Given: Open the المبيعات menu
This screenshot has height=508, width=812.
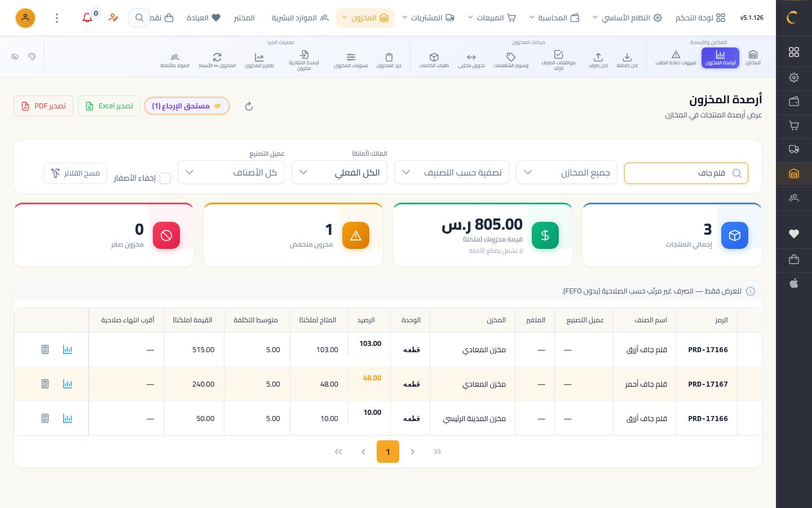Looking at the screenshot, I should (492, 18).
